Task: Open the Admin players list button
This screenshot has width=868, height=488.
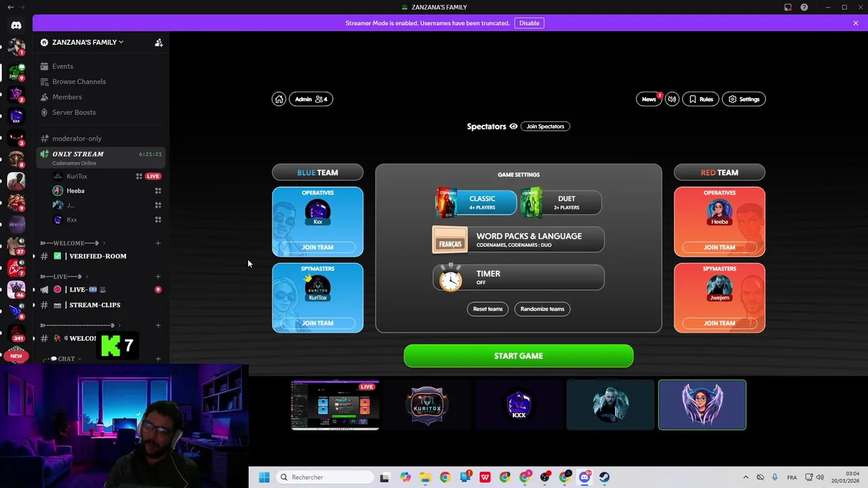Action: [311, 99]
